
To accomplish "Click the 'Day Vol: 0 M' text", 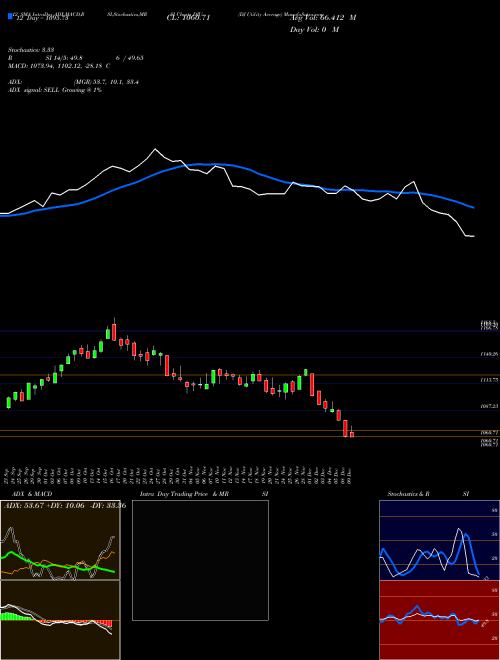I will point(314,30).
